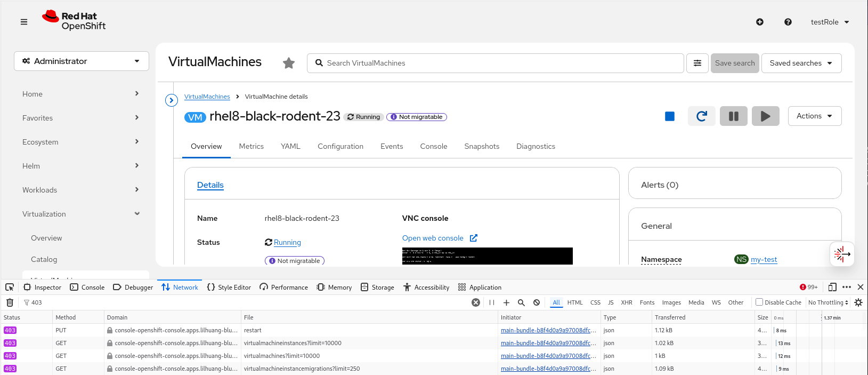The width and height of the screenshot is (868, 375).
Task: Clear the 403 filter text
Action: coord(476,302)
